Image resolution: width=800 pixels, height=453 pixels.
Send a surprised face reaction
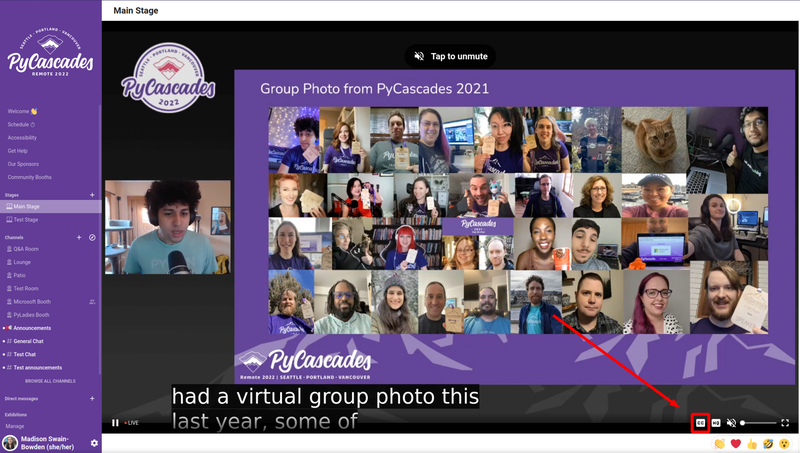tap(784, 443)
